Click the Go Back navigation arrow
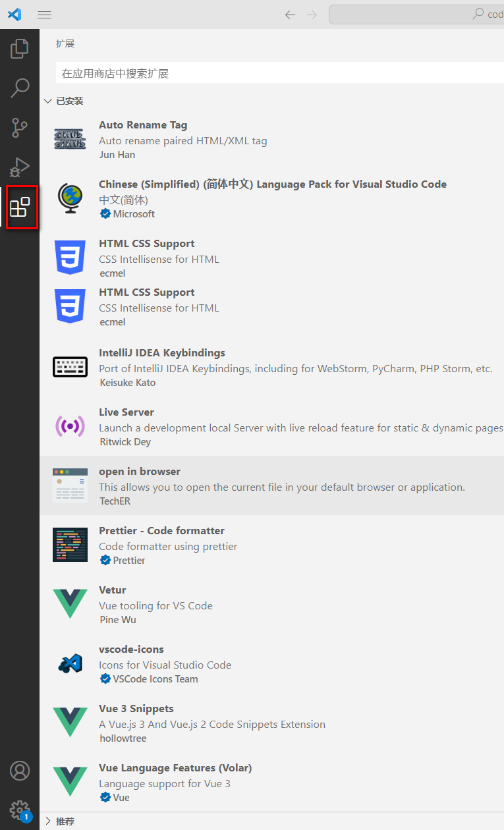The height and width of the screenshot is (830, 504). (290, 14)
